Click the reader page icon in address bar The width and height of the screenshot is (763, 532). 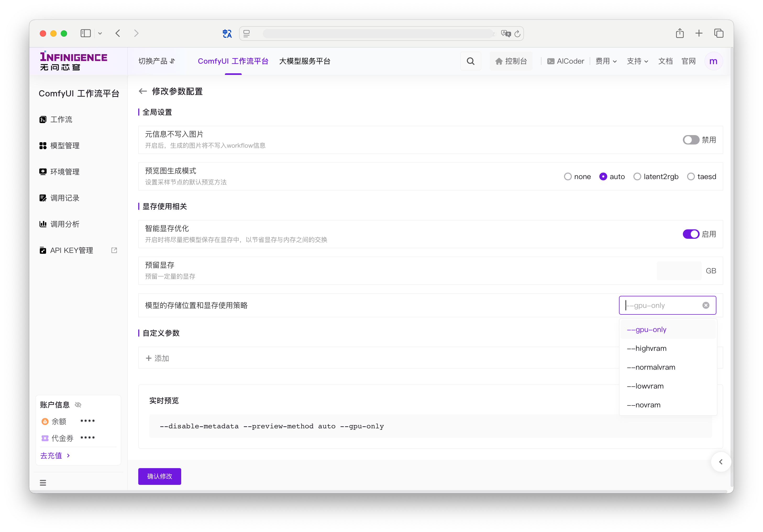point(247,34)
